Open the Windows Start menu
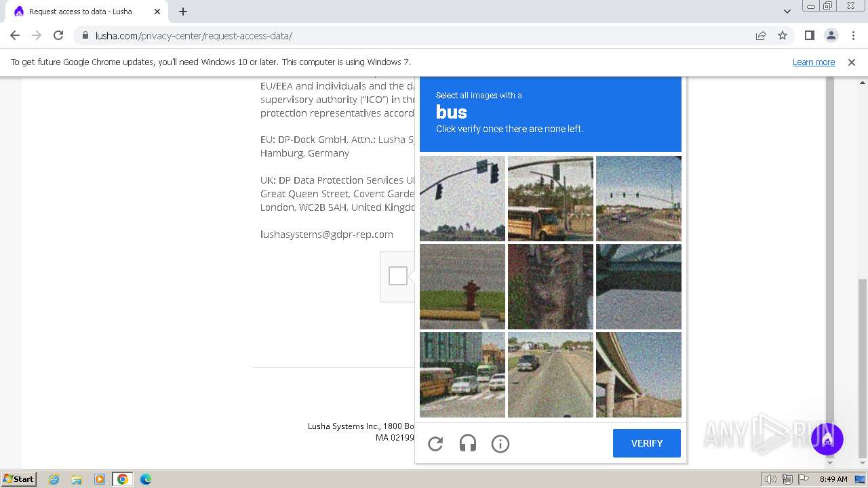 point(19,479)
